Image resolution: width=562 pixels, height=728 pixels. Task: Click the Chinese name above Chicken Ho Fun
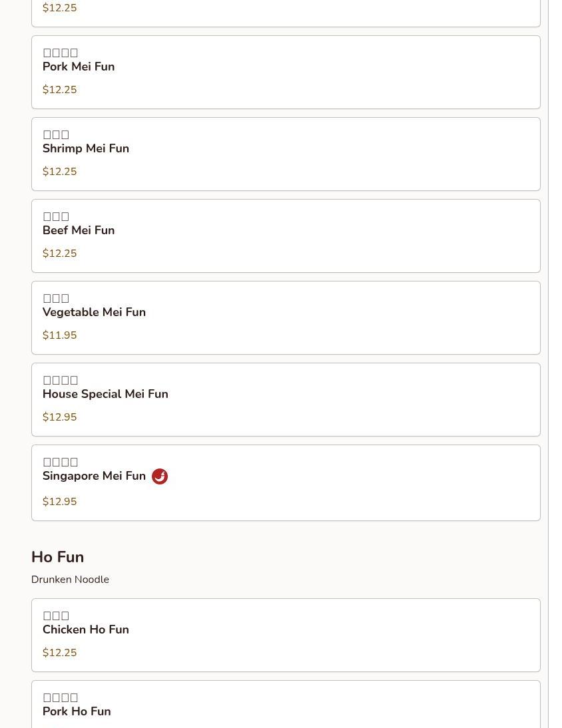[56, 616]
